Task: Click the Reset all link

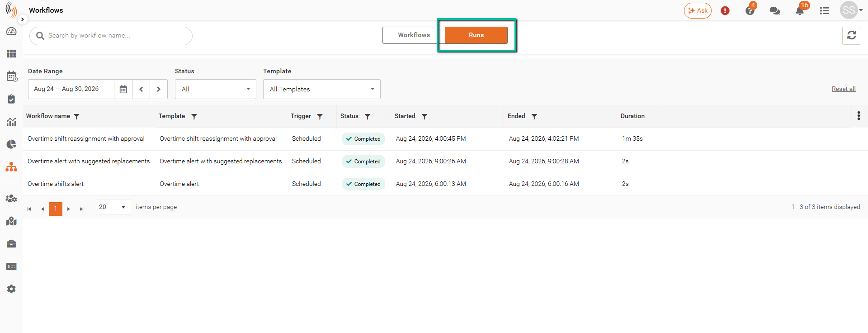Action: (844, 89)
